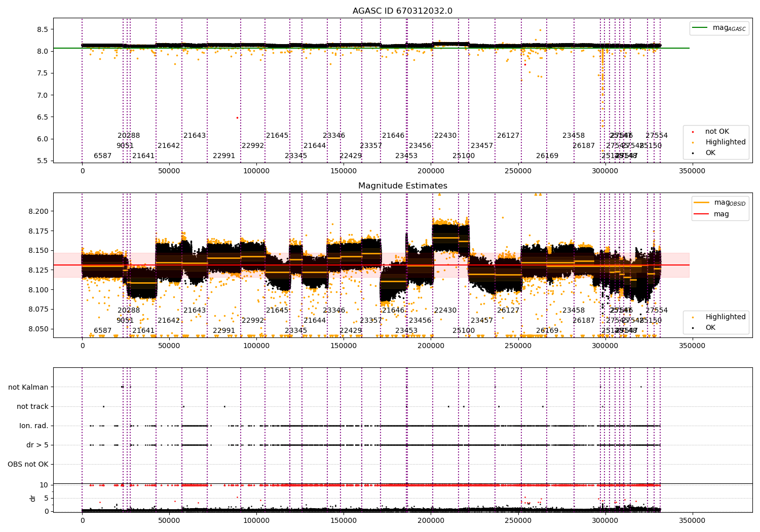This screenshot has height=532, width=760.
Task: Click the 5.5 tick label in top panel
Action: pyautogui.click(x=43, y=161)
